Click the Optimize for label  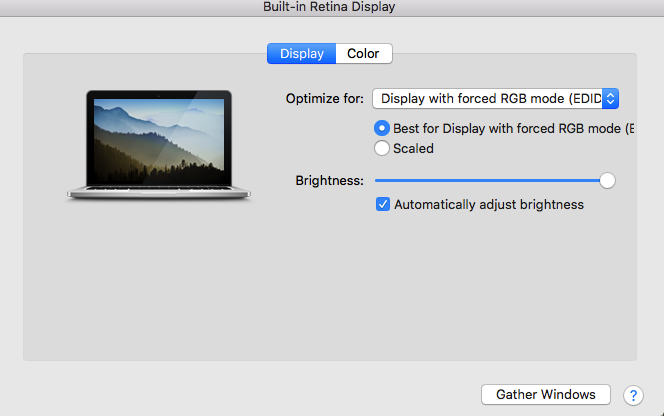click(325, 99)
